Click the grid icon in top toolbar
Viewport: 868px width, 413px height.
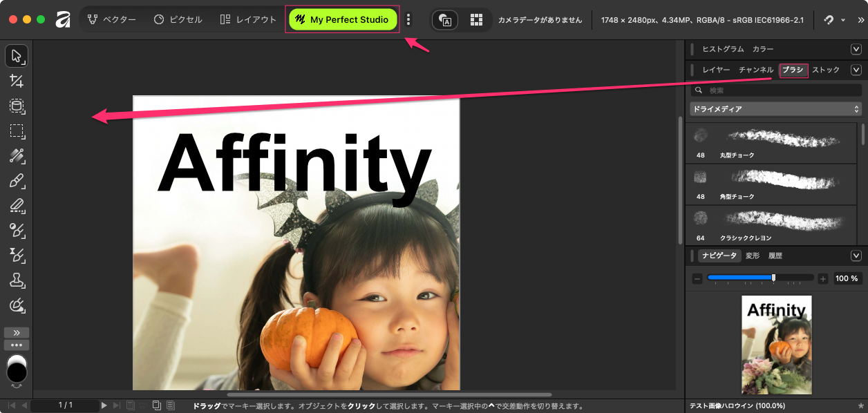[x=476, y=20]
